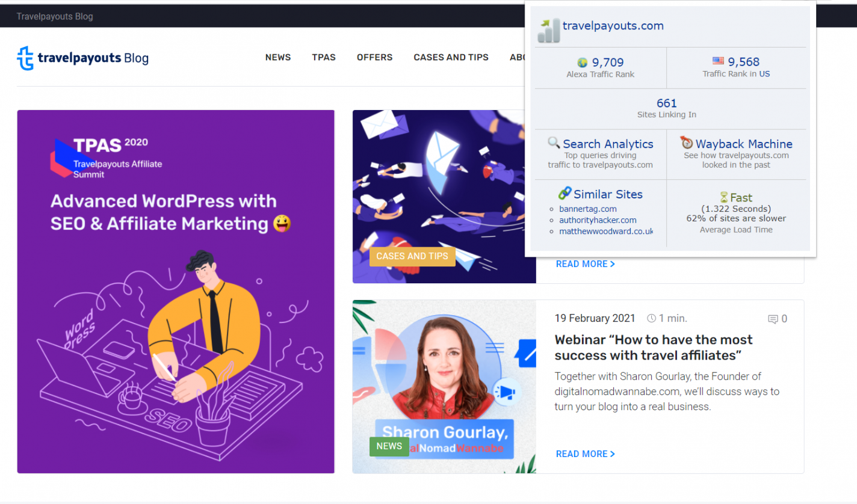Open the bannertag.com similar site
The height and width of the screenshot is (504, 857).
587,209
